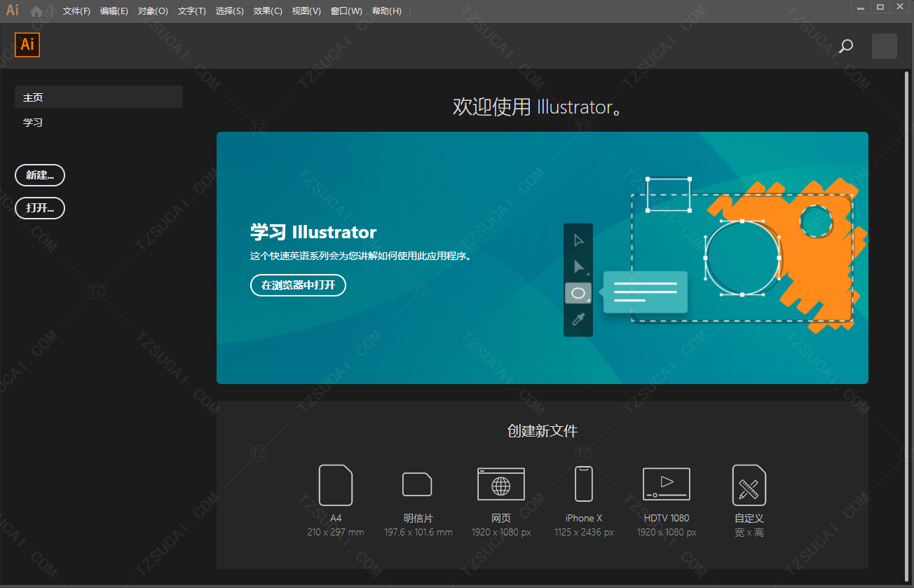Image resolution: width=914 pixels, height=588 pixels.
Task: Click the 宽 x 高 text under 自定义
Action: click(749, 533)
